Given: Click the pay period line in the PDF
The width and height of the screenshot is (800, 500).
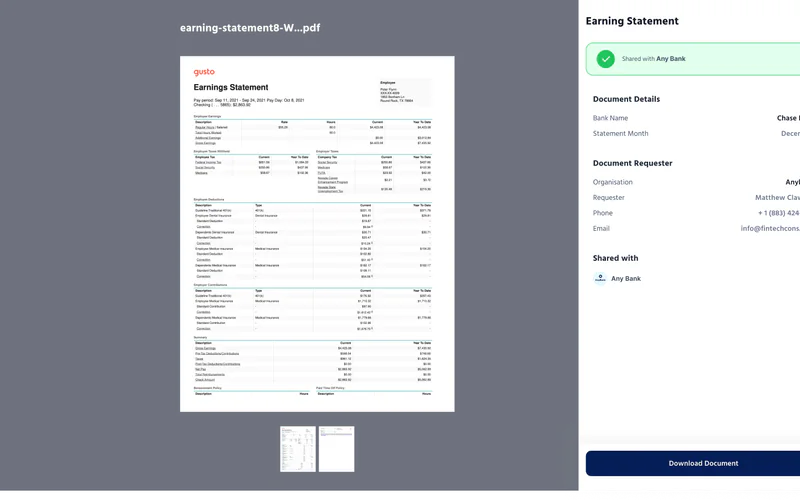Looking at the screenshot, I should 249,100.
